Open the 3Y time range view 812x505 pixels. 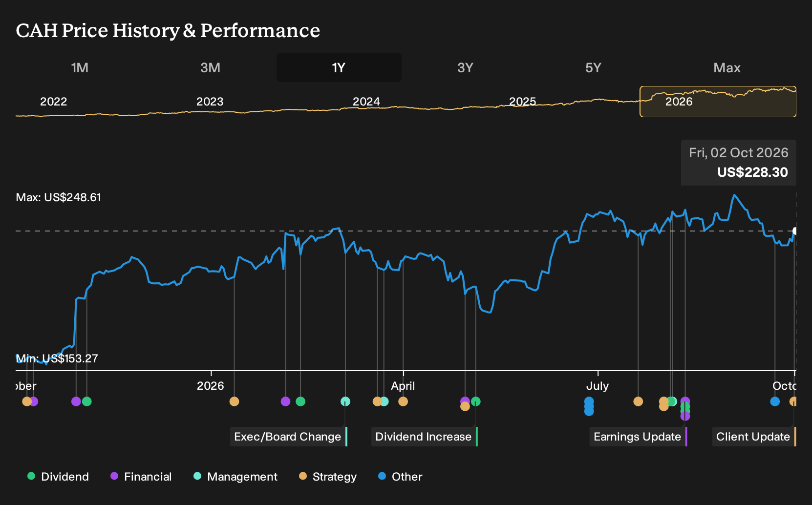tap(465, 67)
